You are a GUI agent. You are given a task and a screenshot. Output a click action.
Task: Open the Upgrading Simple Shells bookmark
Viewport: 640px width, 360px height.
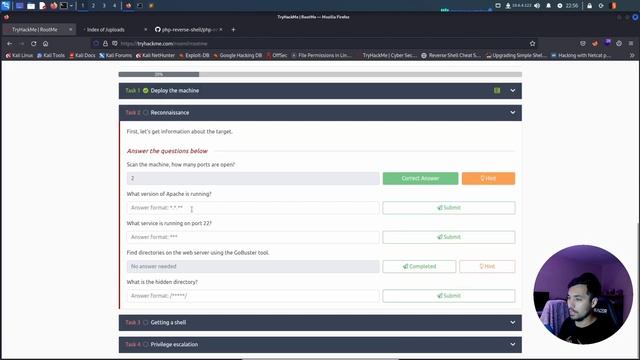516,55
